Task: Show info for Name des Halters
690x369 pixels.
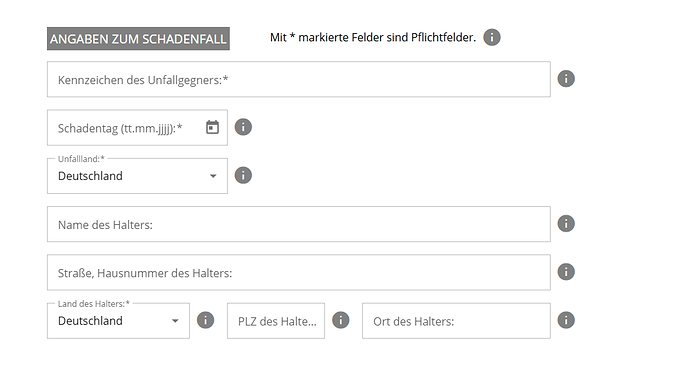Action: [566, 223]
